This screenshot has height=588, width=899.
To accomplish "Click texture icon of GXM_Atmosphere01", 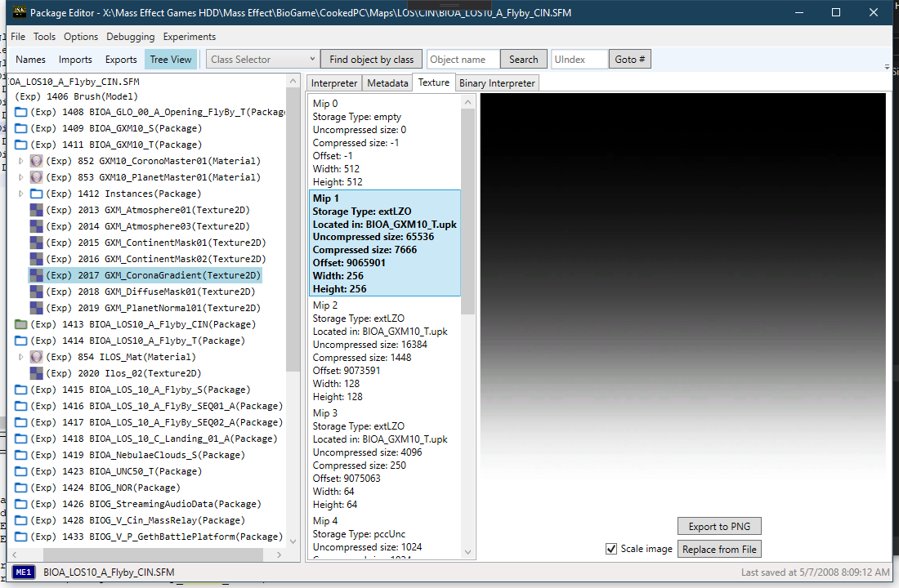I will (x=36, y=211).
